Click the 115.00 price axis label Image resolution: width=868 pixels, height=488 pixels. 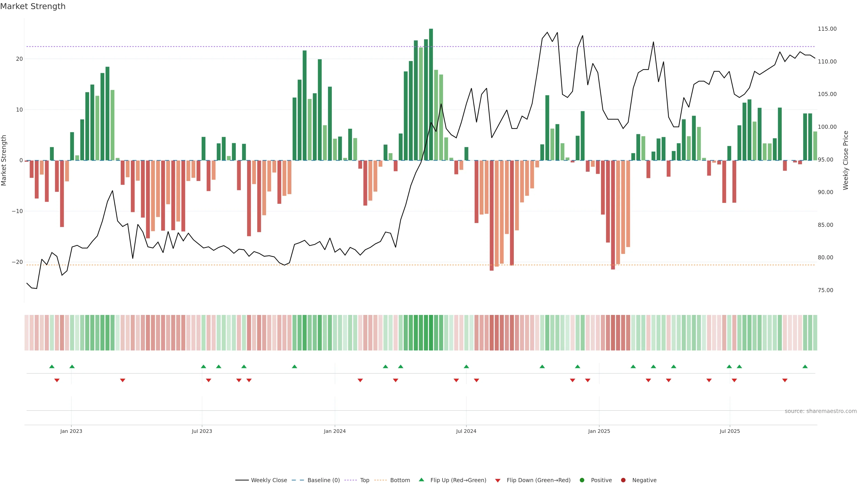pos(827,29)
